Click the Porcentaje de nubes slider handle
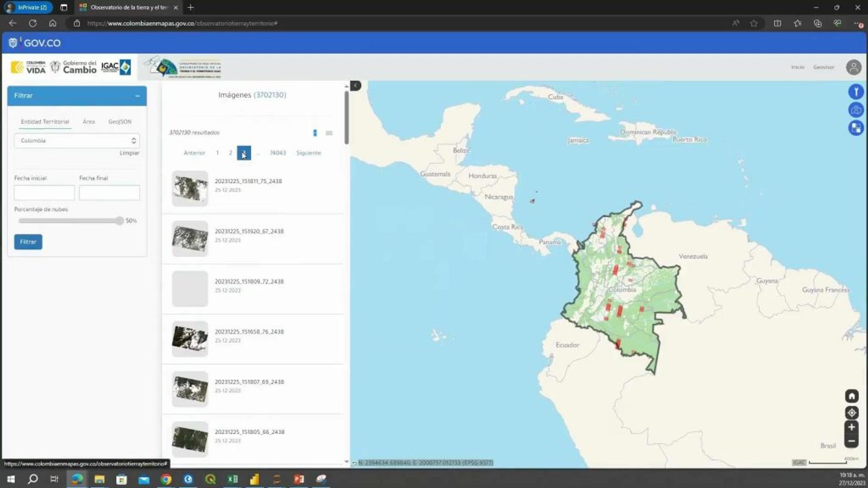 (120, 221)
